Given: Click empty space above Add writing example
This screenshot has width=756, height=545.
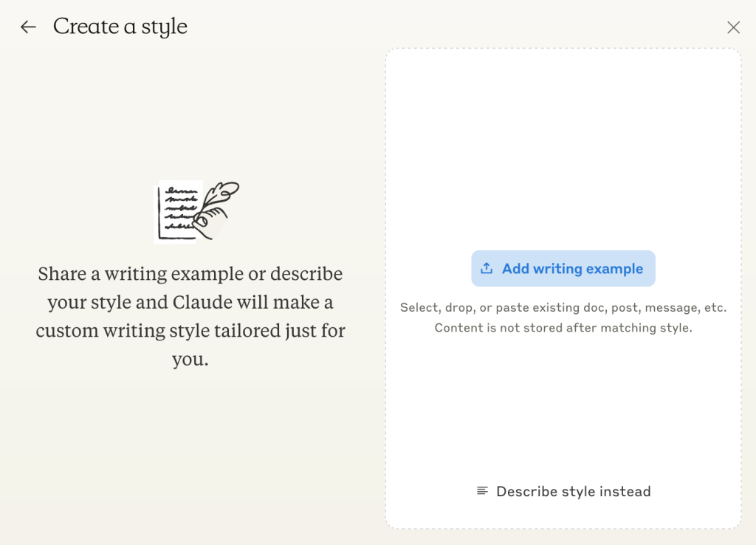Looking at the screenshot, I should pos(563,145).
